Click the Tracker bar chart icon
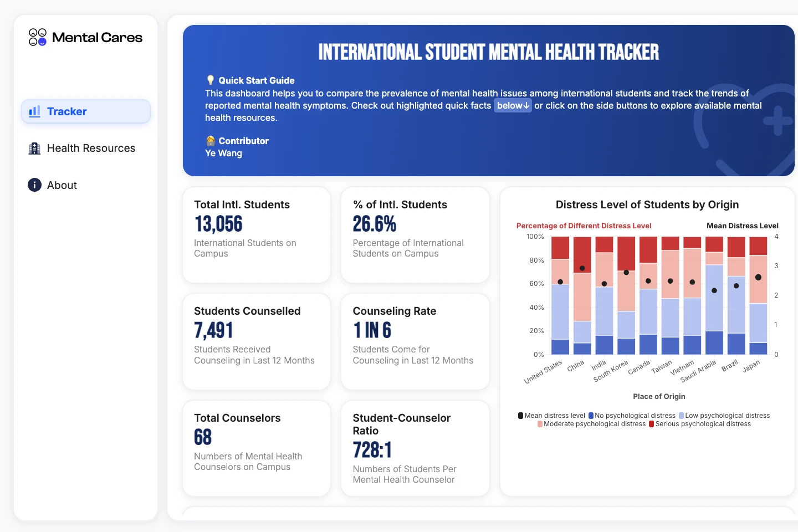Viewport: 798px width, 532px height. (34, 111)
